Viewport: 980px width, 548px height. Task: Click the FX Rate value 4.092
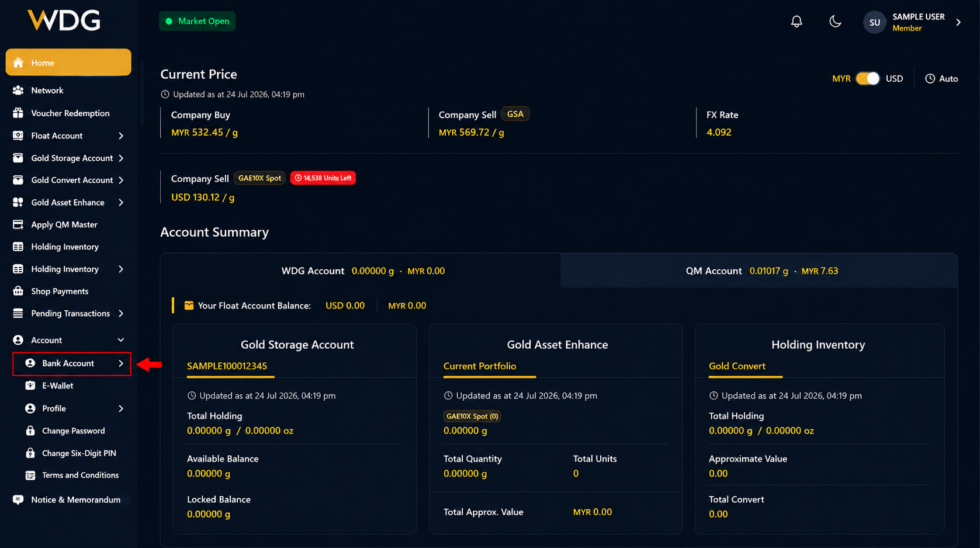(719, 132)
